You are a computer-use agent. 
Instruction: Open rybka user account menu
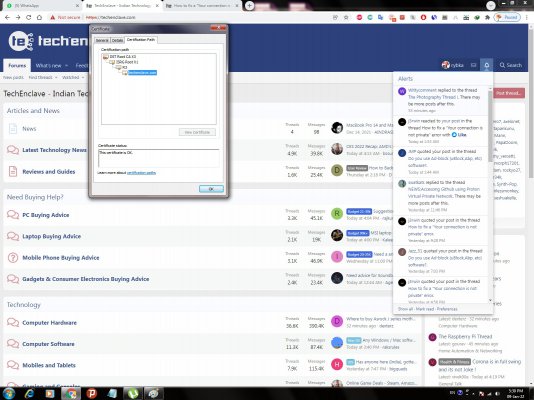click(x=453, y=65)
